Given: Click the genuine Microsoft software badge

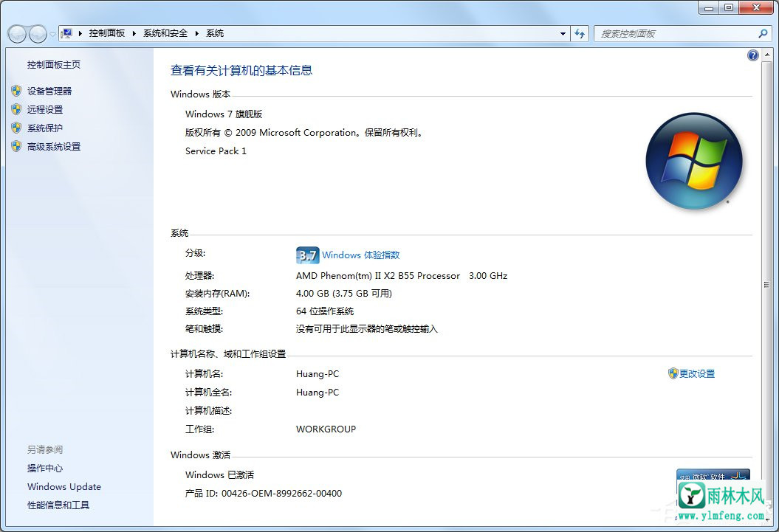Looking at the screenshot, I should coord(713,475).
